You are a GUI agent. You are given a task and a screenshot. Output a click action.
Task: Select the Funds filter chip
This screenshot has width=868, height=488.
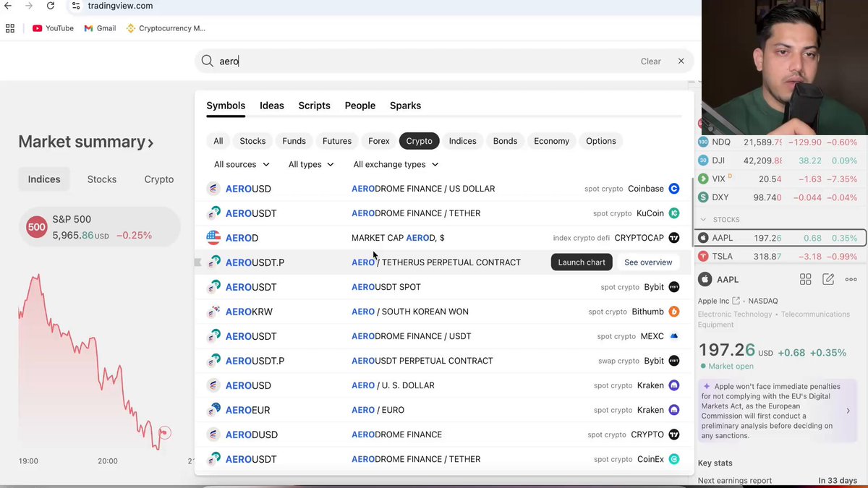[294, 141]
